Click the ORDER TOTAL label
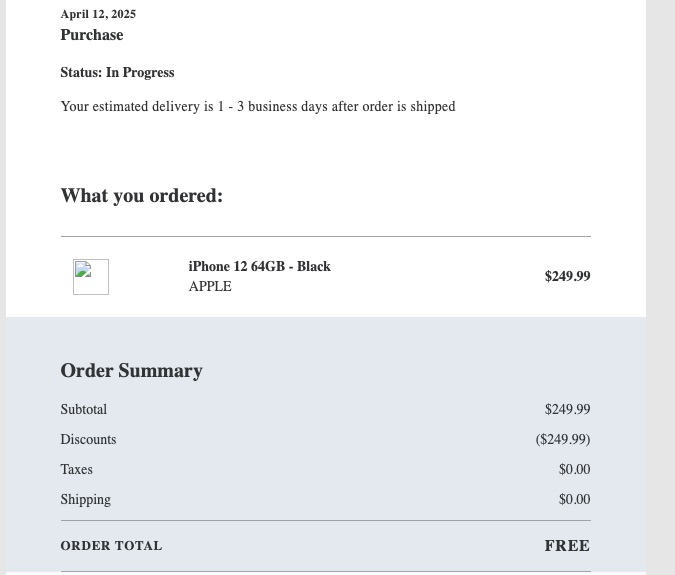The image size is (675, 575). coord(111,546)
